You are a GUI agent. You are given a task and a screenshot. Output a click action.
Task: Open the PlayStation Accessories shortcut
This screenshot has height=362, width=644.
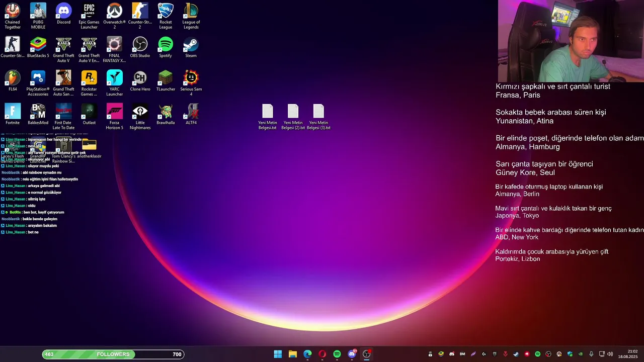pyautogui.click(x=38, y=83)
